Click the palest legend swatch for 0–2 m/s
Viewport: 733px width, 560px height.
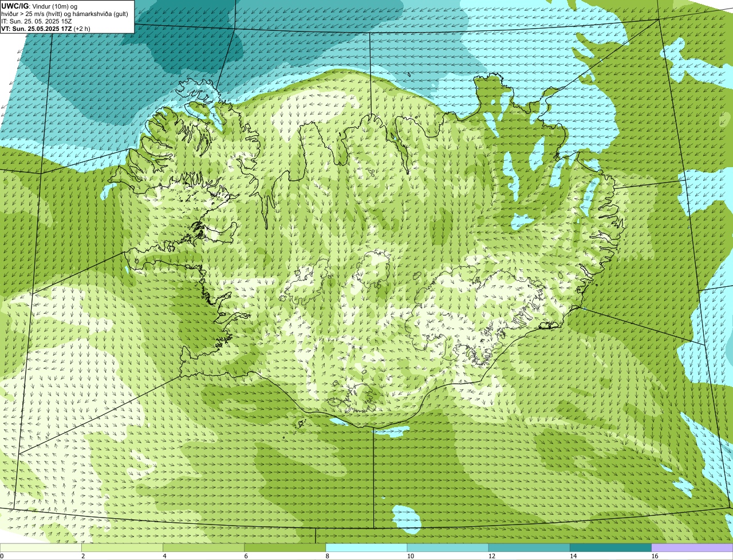(x=41, y=548)
